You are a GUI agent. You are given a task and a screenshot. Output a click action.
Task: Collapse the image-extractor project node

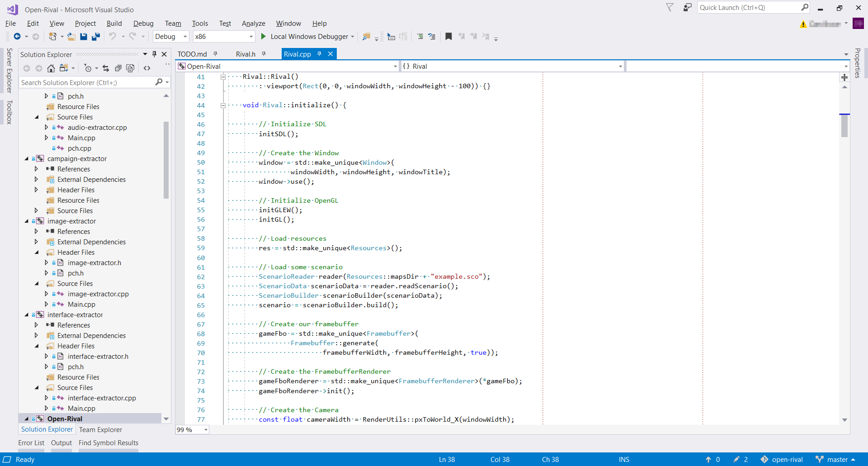coord(27,221)
